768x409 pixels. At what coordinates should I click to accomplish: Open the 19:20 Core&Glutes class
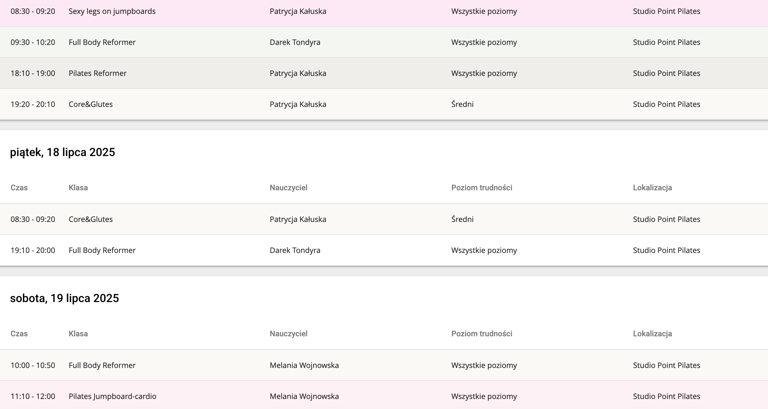point(90,105)
